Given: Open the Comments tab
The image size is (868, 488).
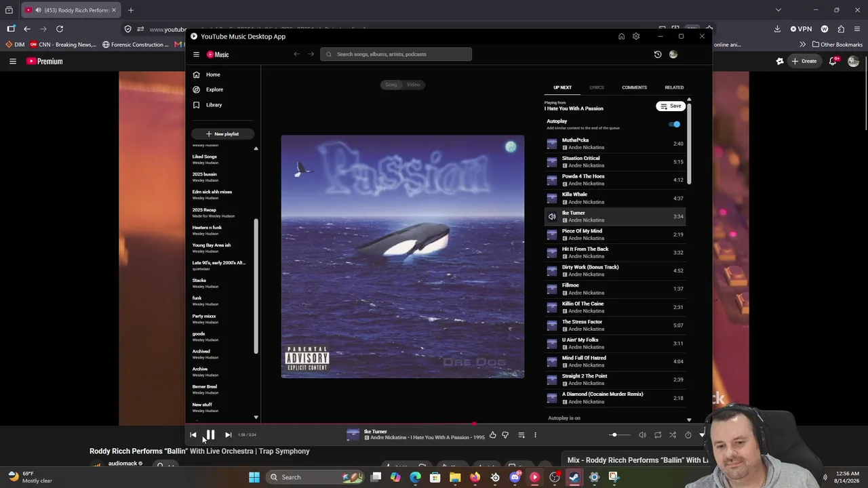Looking at the screenshot, I should (x=635, y=87).
